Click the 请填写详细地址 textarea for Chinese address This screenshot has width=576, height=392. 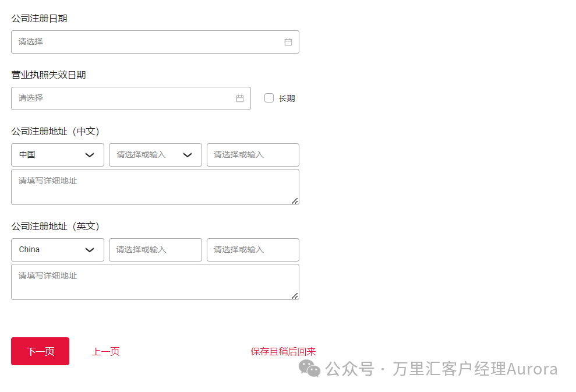coord(155,186)
